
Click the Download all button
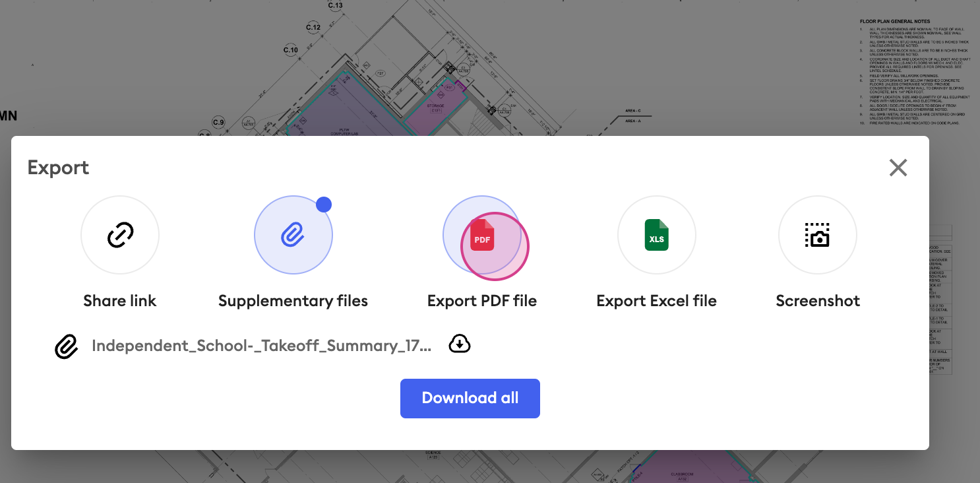[x=470, y=399]
